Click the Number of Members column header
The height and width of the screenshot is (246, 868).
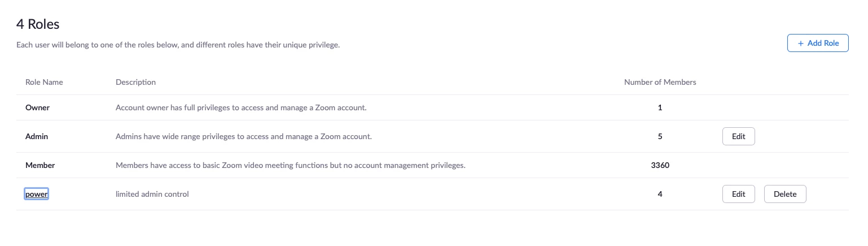pyautogui.click(x=660, y=82)
